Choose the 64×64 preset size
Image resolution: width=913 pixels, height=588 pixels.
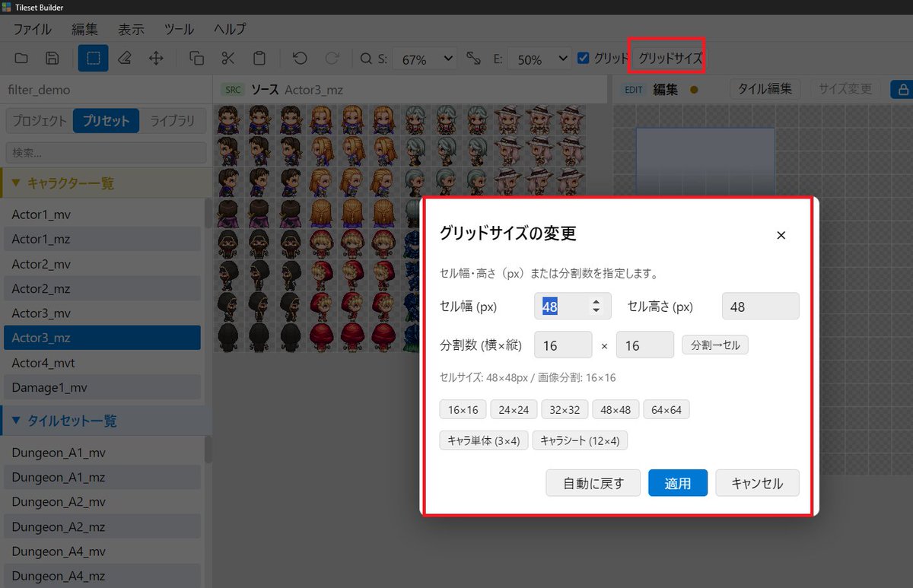666,410
